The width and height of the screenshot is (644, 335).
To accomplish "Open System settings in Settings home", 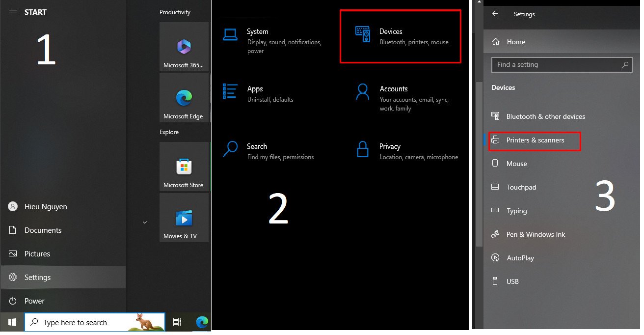I will (258, 37).
